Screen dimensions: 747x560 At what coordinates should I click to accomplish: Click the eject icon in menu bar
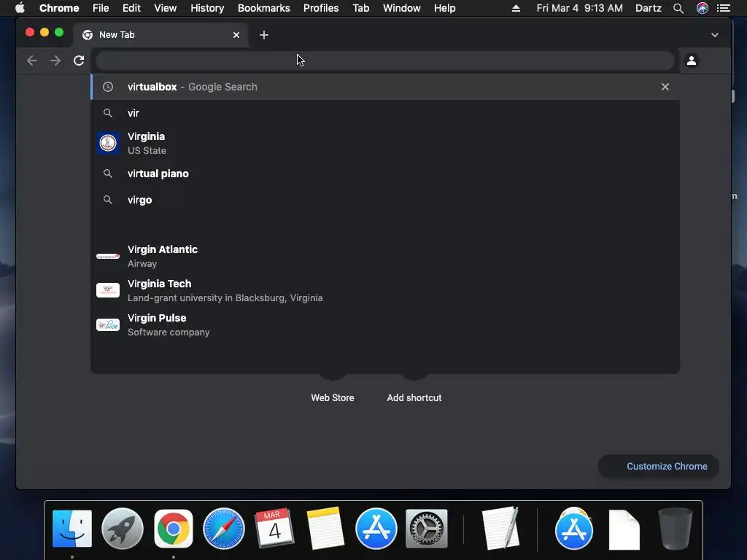point(516,8)
